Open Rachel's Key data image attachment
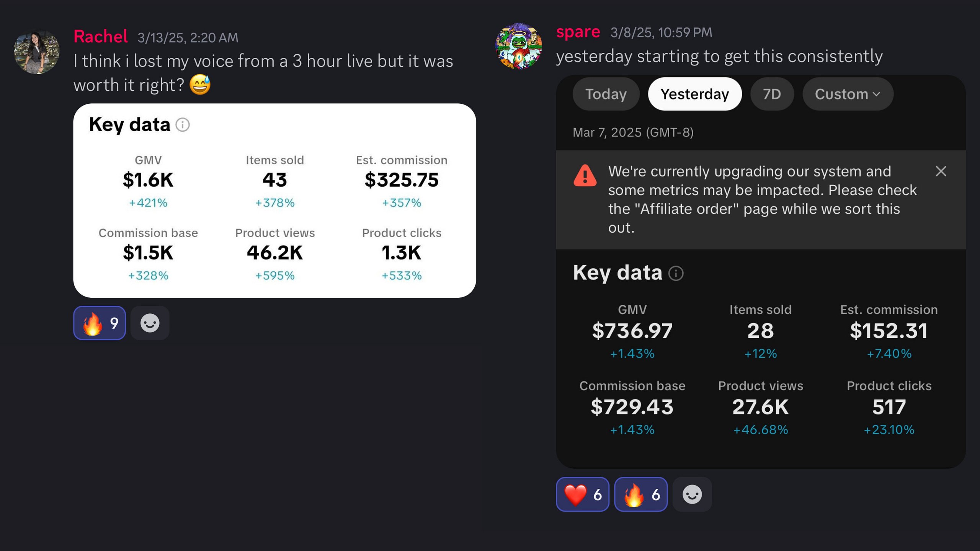 274,201
